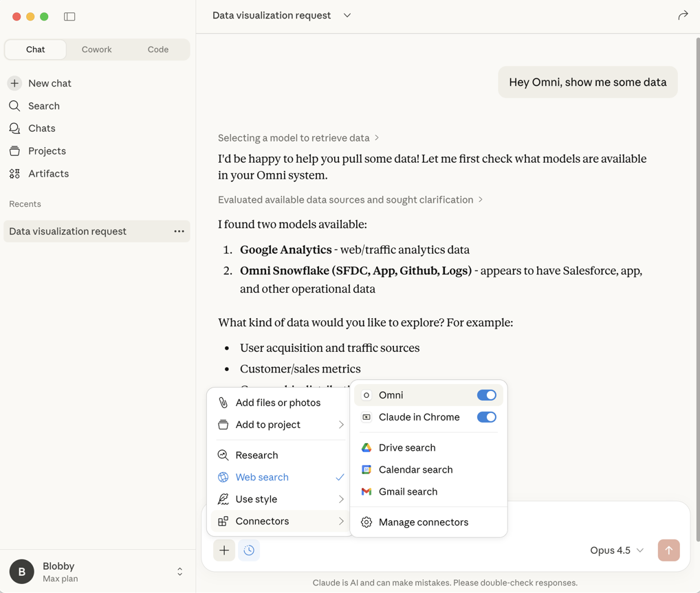Image resolution: width=700 pixels, height=593 pixels.
Task: Click the extended thinking clock icon
Action: [249, 550]
